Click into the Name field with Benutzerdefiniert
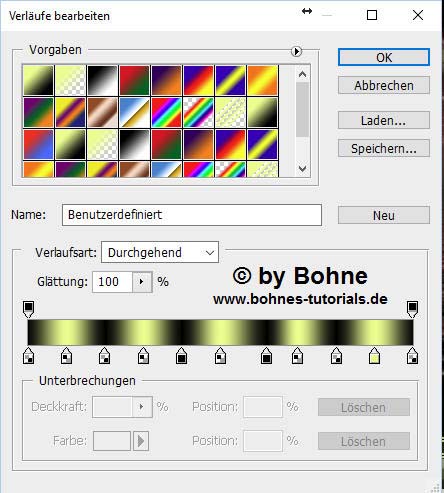Screen dimensions: 444x493 [192, 215]
